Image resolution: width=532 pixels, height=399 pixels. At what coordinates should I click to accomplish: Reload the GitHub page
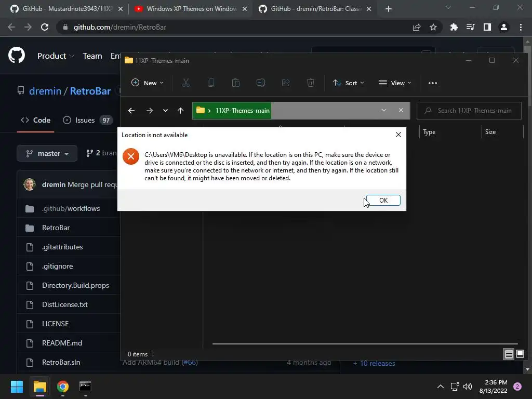[x=45, y=27]
